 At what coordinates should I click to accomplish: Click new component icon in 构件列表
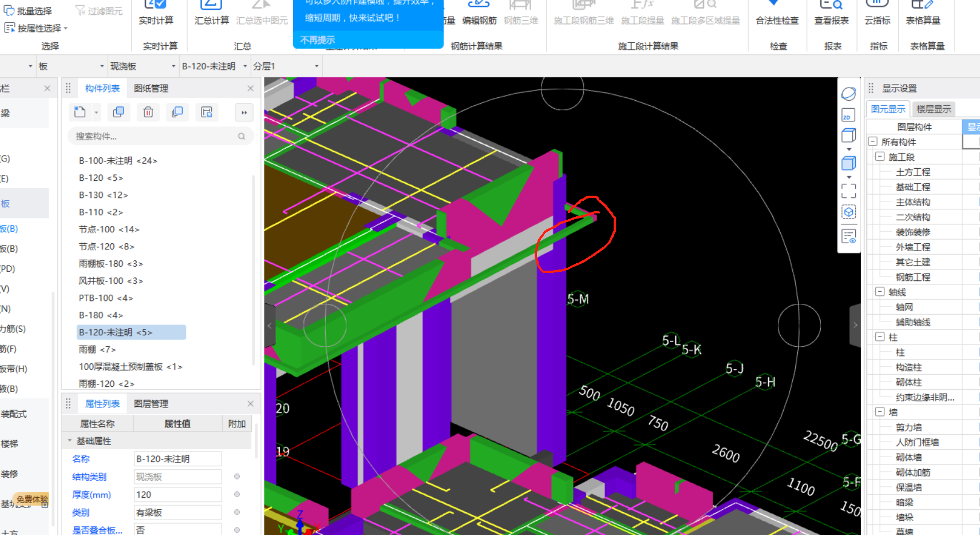pos(80,112)
